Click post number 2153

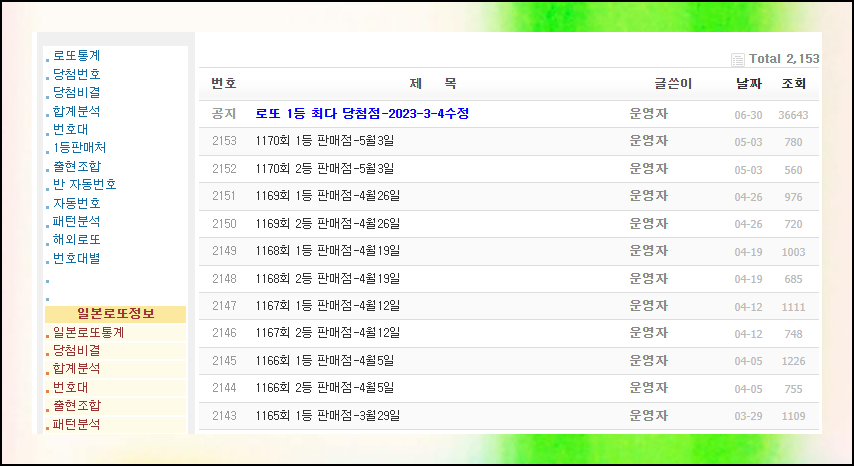(224, 142)
